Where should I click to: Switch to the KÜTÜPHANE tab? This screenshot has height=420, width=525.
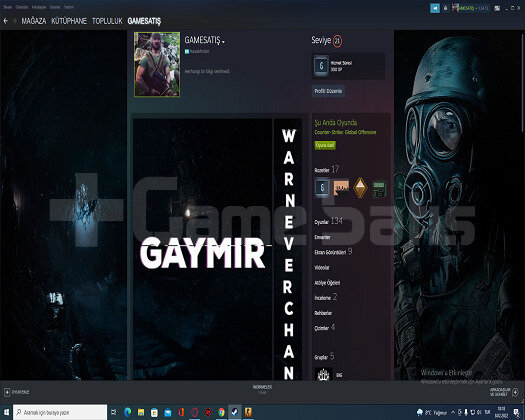tap(69, 21)
